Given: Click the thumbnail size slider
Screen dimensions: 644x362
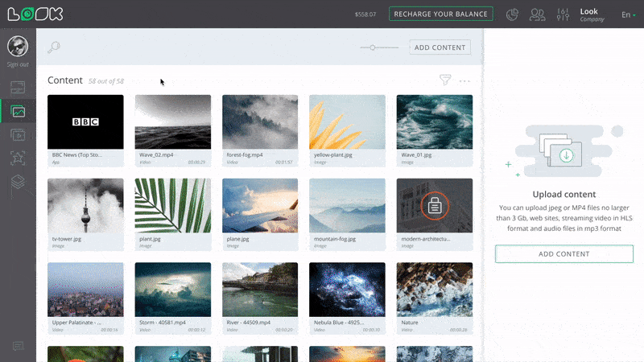Looking at the screenshot, I should (379, 47).
